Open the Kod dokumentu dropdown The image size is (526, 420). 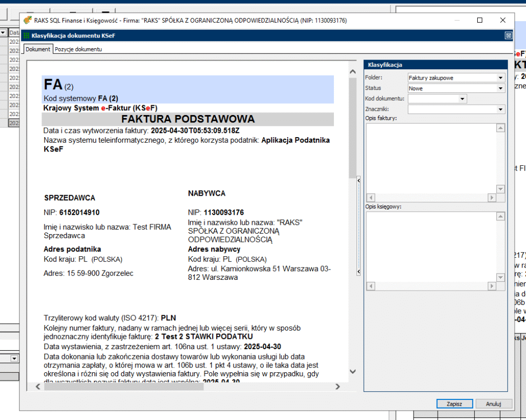click(462, 99)
